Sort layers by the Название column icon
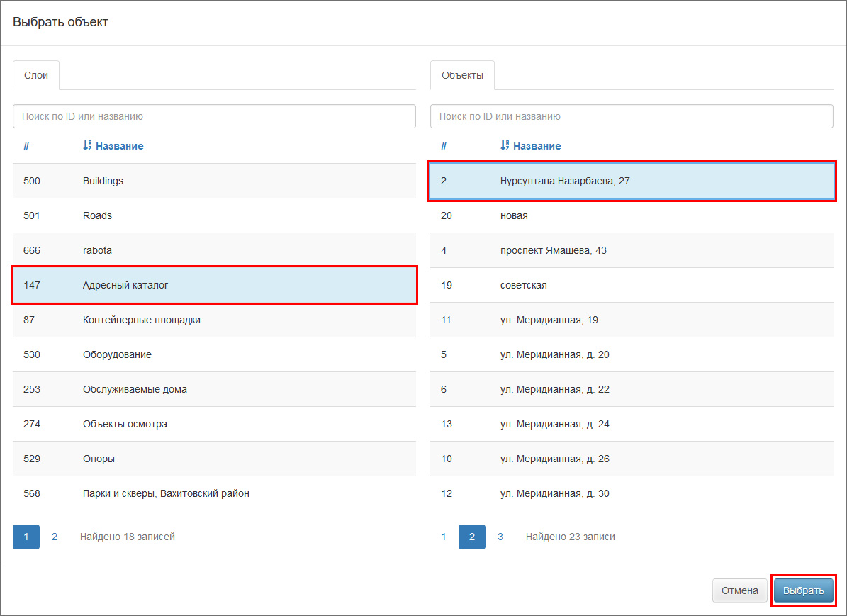This screenshot has width=847, height=616. click(88, 146)
